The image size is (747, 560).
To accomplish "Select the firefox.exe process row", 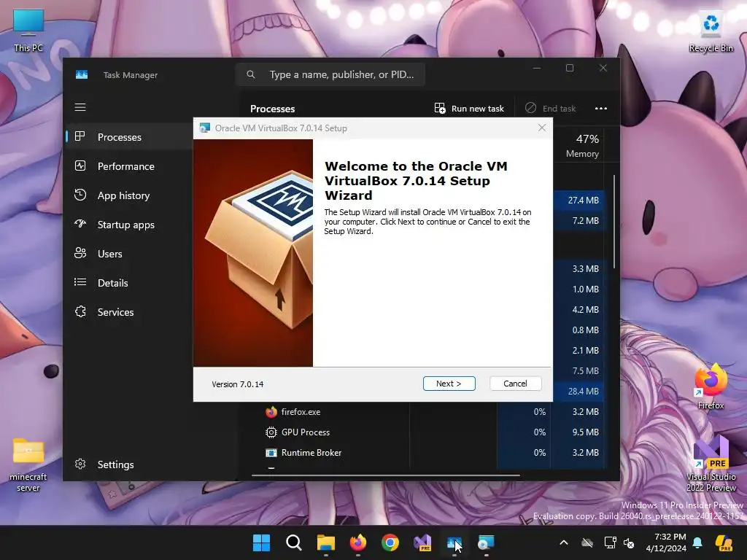I will tap(429, 412).
